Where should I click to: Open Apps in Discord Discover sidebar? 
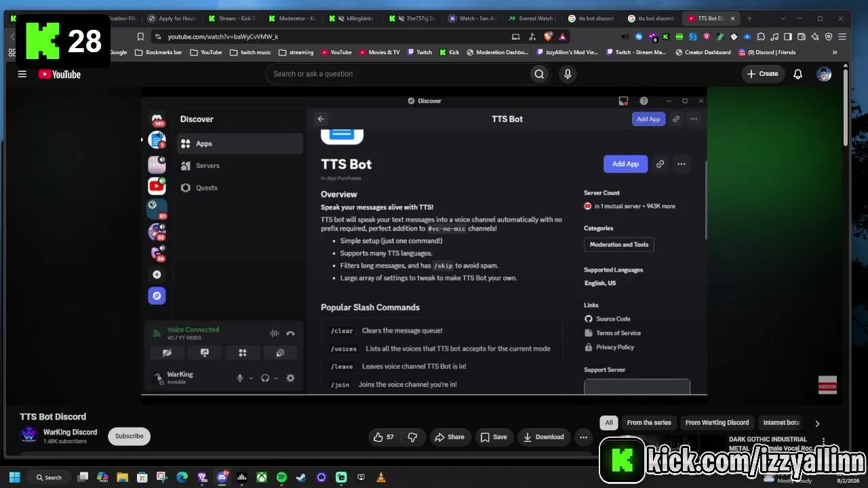[240, 144]
